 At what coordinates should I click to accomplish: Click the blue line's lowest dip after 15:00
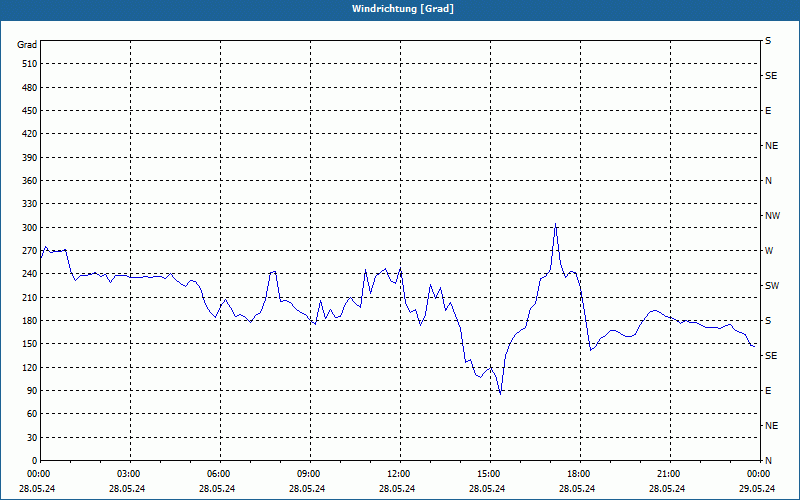coord(501,394)
